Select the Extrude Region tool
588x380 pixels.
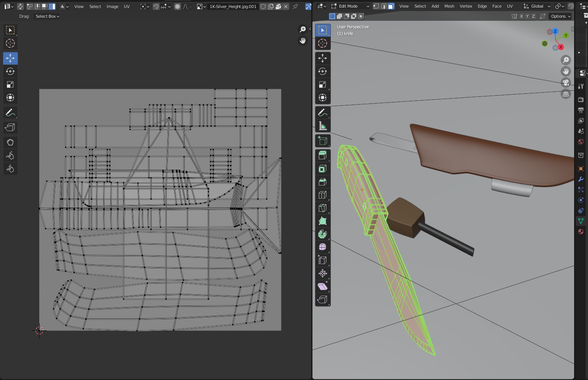tap(322, 155)
